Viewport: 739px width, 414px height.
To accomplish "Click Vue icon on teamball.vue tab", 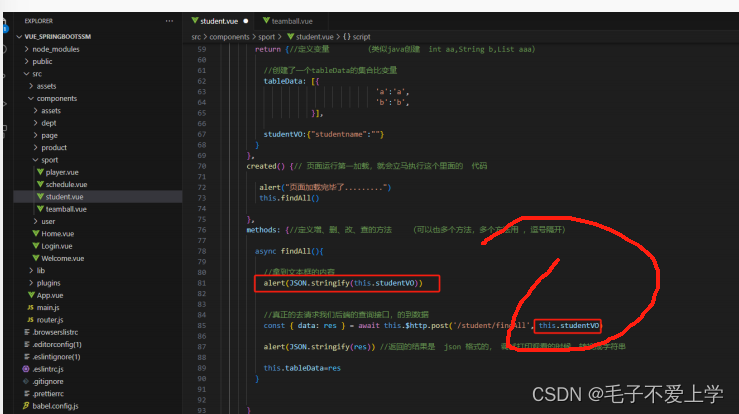I will coord(266,21).
